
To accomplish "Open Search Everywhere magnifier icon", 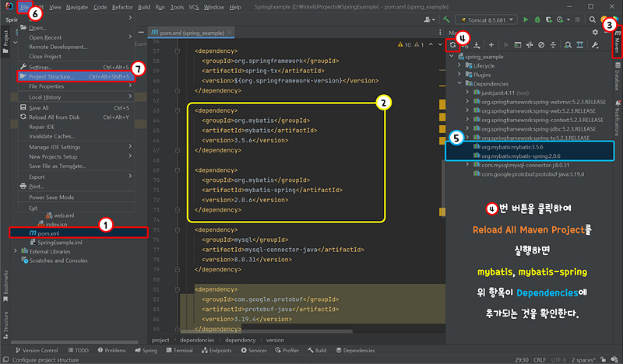I will coord(593,19).
